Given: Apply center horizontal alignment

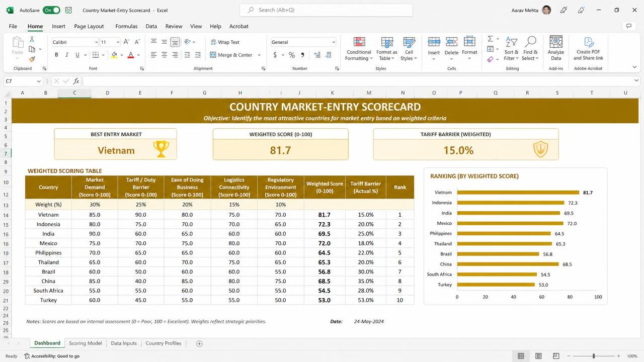Looking at the screenshot, I should (x=164, y=55).
